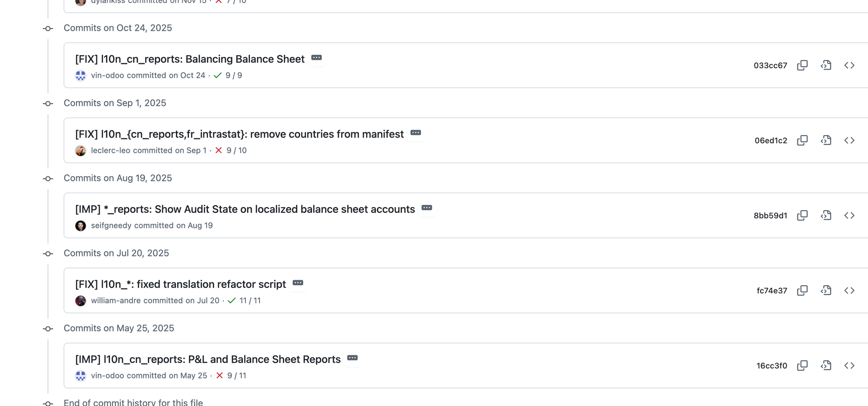Copy full SHA for commit 16cc3f0
The image size is (868, 406).
coord(802,365)
